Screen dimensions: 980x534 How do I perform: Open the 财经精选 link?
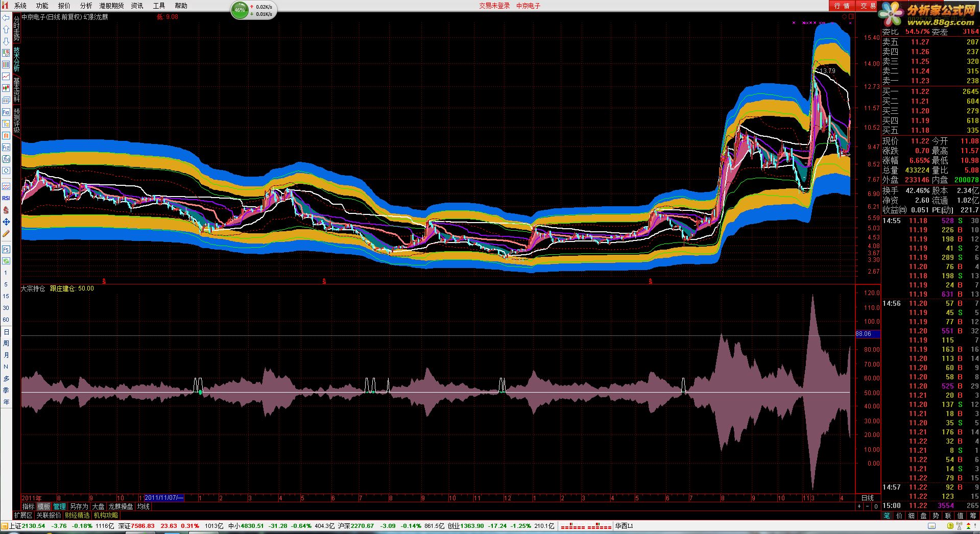pyautogui.click(x=77, y=516)
